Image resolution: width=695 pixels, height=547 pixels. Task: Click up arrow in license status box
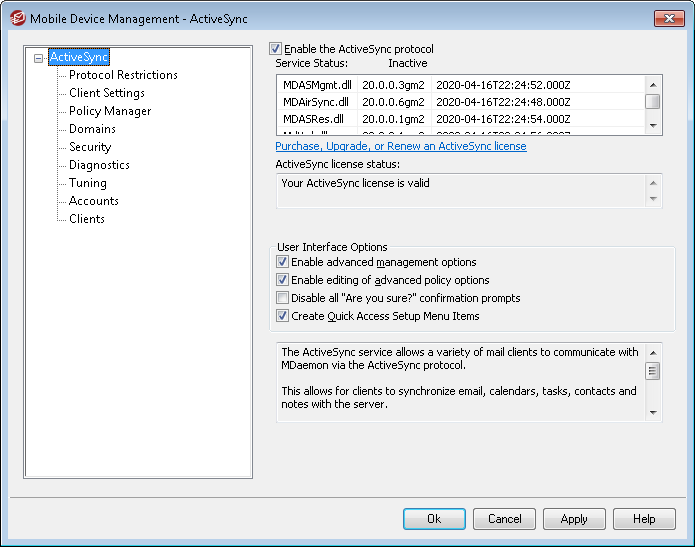tap(653, 183)
